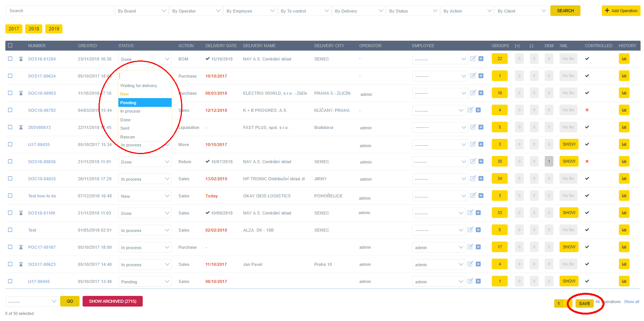Viewport: 644px width, 321px height.
Task: Check the box for SOC18-06782 row
Action: pos(10,110)
